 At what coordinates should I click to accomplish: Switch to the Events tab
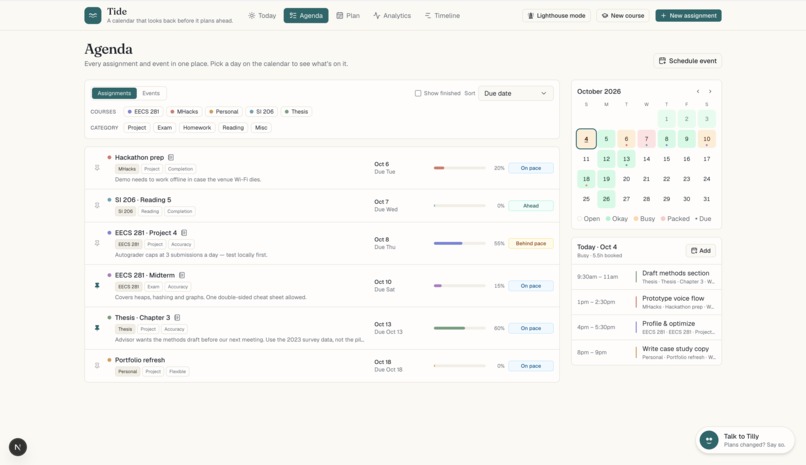(x=151, y=93)
